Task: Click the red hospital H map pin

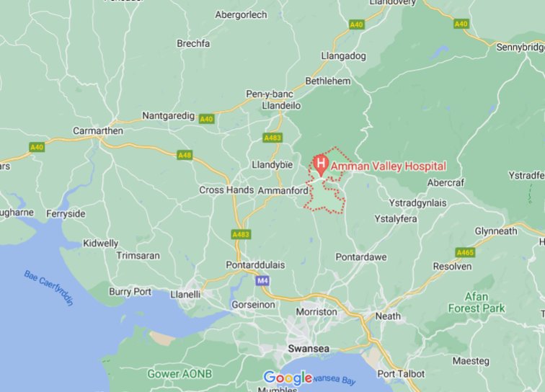Action: click(321, 166)
